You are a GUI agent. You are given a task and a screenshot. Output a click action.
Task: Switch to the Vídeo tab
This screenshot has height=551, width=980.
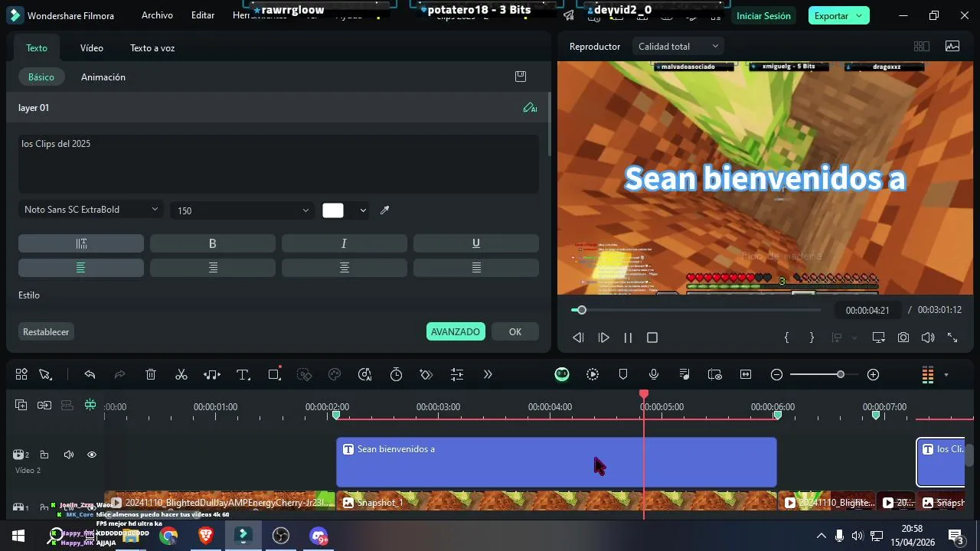(92, 48)
